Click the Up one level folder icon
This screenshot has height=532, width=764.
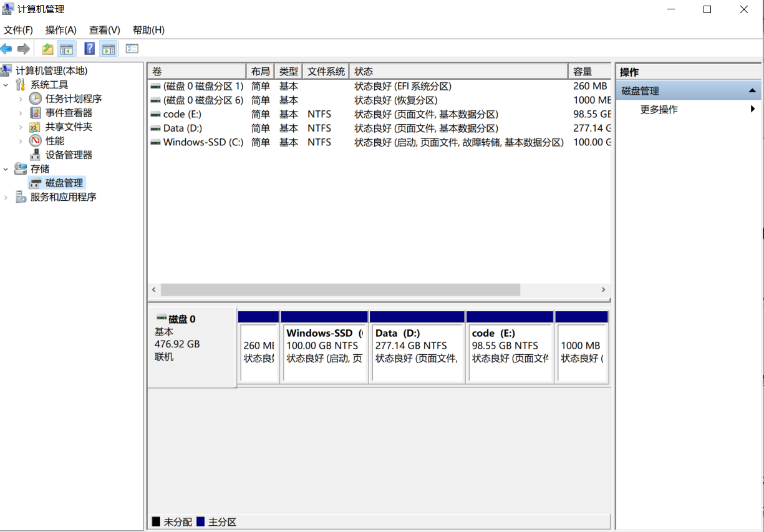pyautogui.click(x=47, y=49)
